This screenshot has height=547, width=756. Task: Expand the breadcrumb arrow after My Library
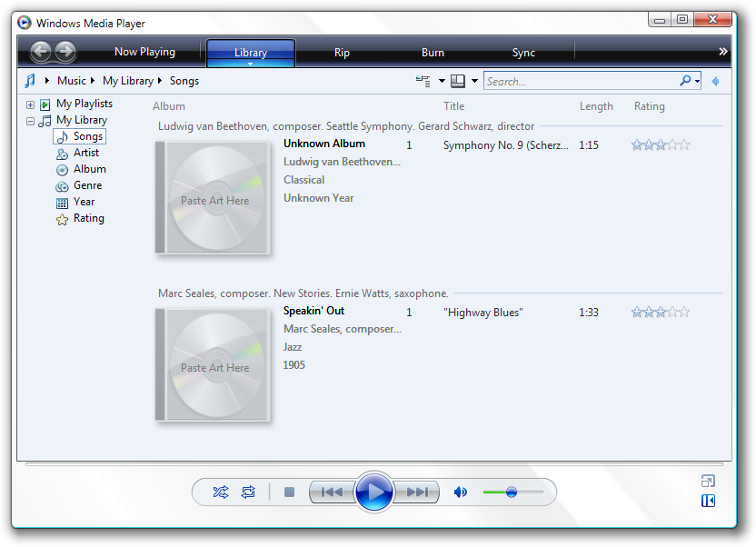pos(160,81)
